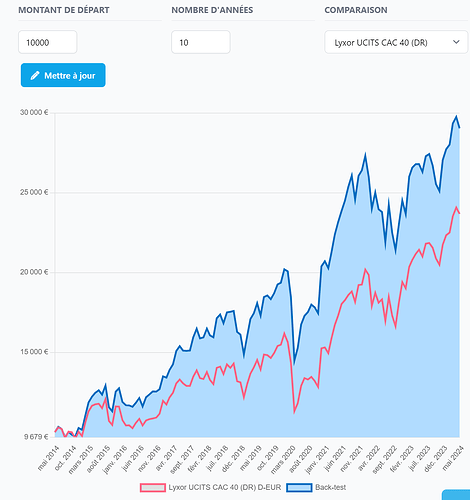Click the 30 000 € y-axis label

point(34,112)
